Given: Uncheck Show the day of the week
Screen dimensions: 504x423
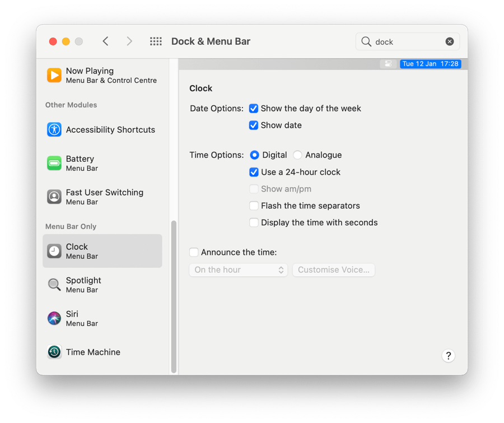Looking at the screenshot, I should tap(254, 108).
